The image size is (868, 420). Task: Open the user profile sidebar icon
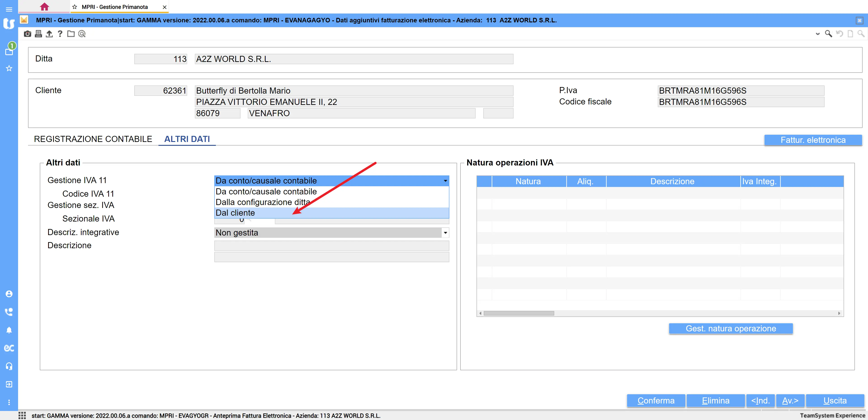(x=9, y=294)
